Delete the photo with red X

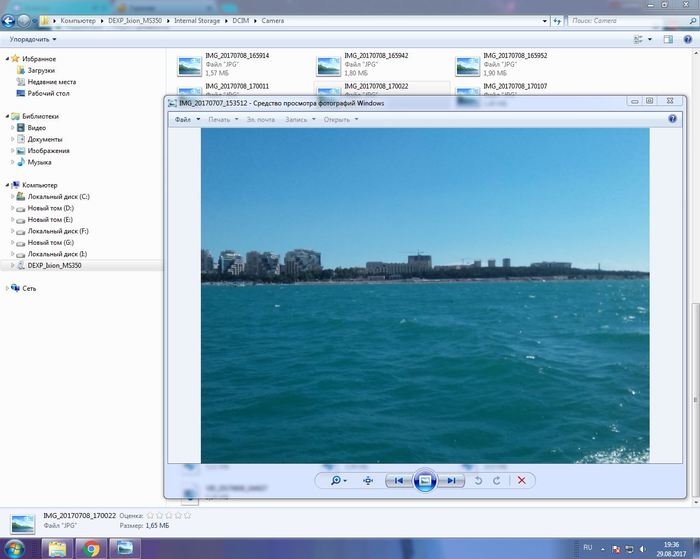[521, 481]
